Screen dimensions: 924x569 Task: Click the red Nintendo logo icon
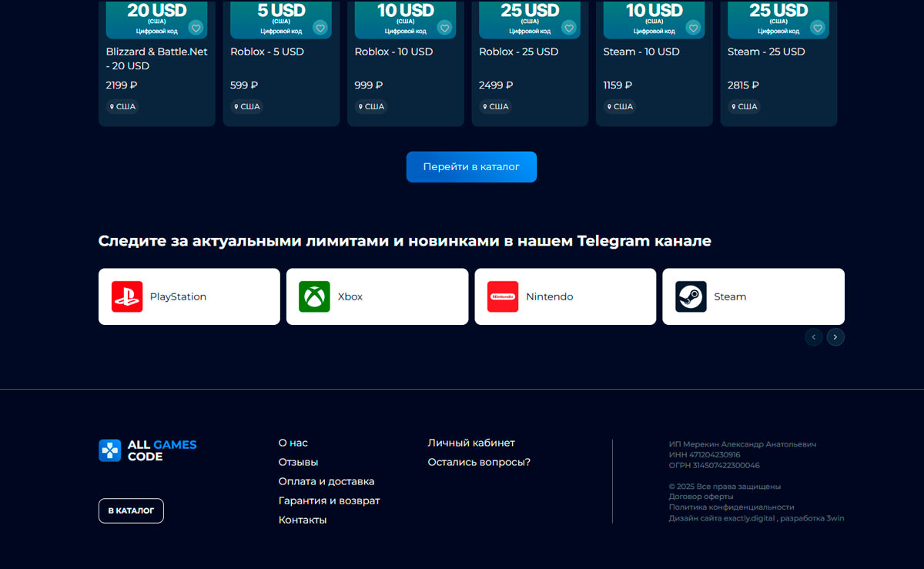click(x=503, y=296)
